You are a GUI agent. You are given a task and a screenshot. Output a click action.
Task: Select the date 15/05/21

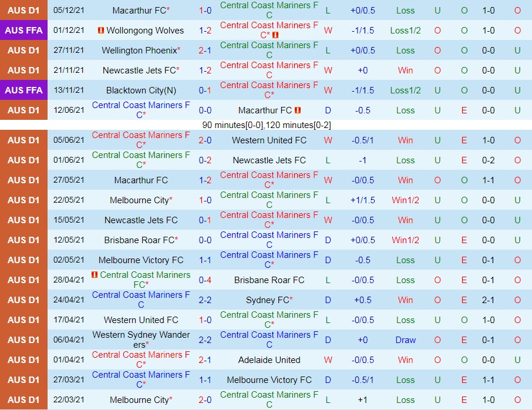tap(69, 220)
